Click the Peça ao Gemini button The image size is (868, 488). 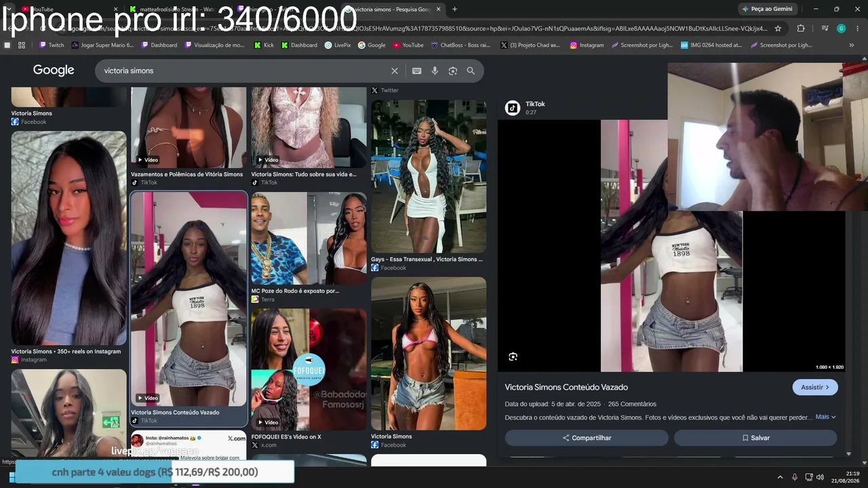click(x=767, y=9)
